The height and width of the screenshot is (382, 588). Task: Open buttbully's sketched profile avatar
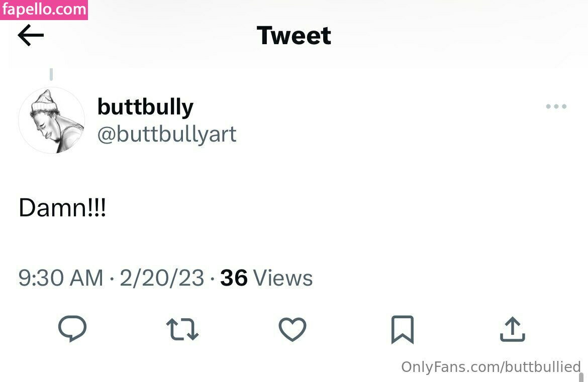click(x=51, y=120)
